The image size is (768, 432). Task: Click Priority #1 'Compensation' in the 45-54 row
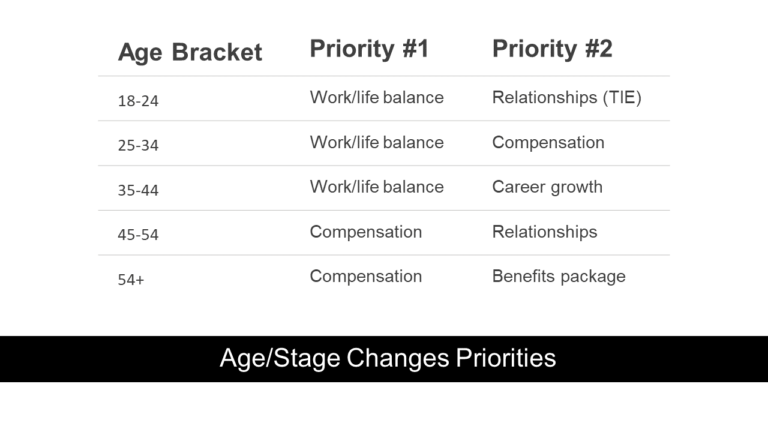click(365, 232)
